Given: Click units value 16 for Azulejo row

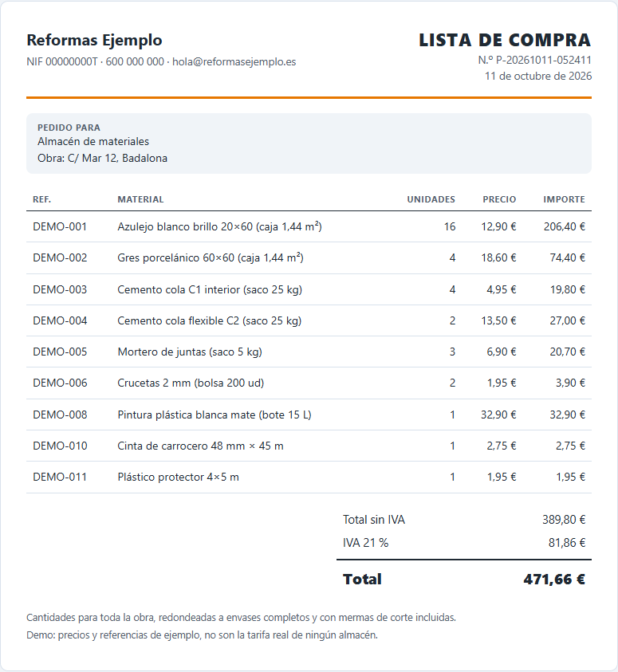Looking at the screenshot, I should tap(450, 226).
